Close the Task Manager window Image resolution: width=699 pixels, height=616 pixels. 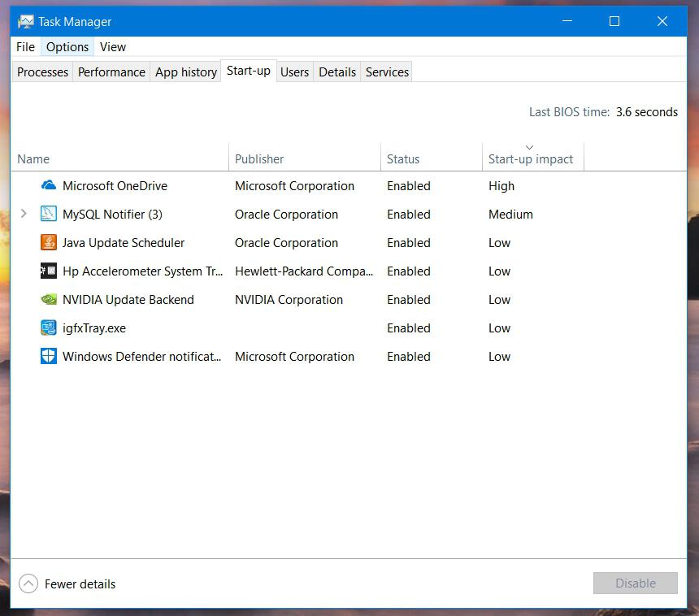pos(662,21)
